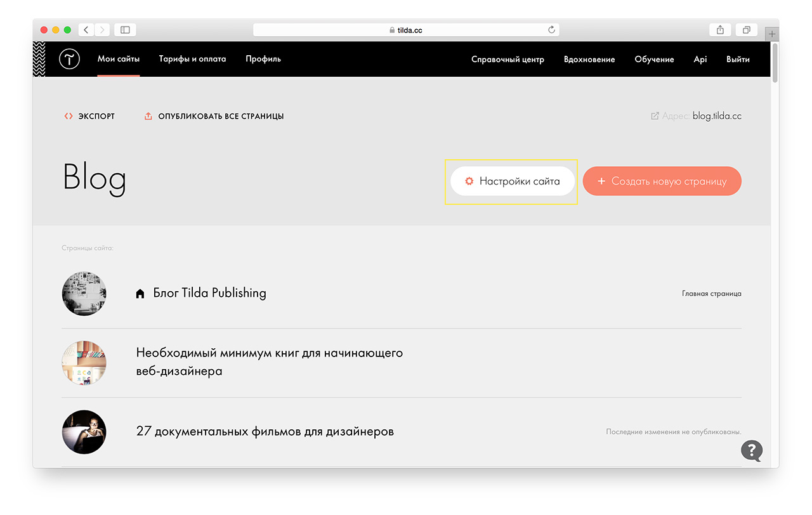Click Выйти to log out
Image resolution: width=812 pixels, height=515 pixels.
(738, 60)
